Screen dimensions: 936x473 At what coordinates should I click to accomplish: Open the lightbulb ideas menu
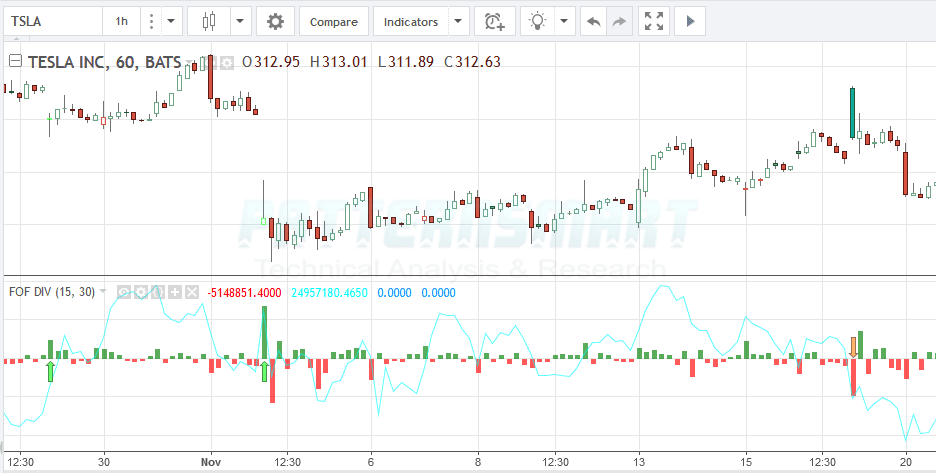pyautogui.click(x=538, y=22)
